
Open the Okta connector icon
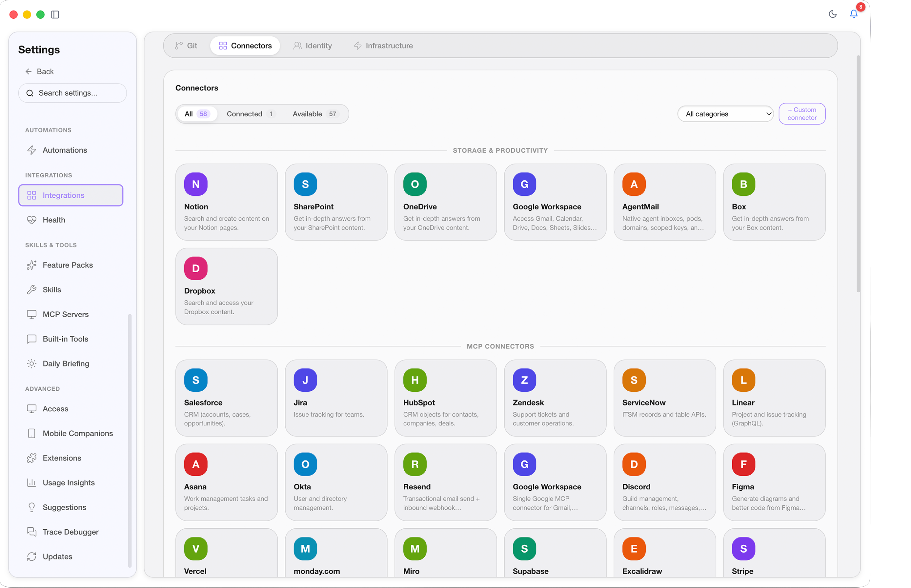305,464
